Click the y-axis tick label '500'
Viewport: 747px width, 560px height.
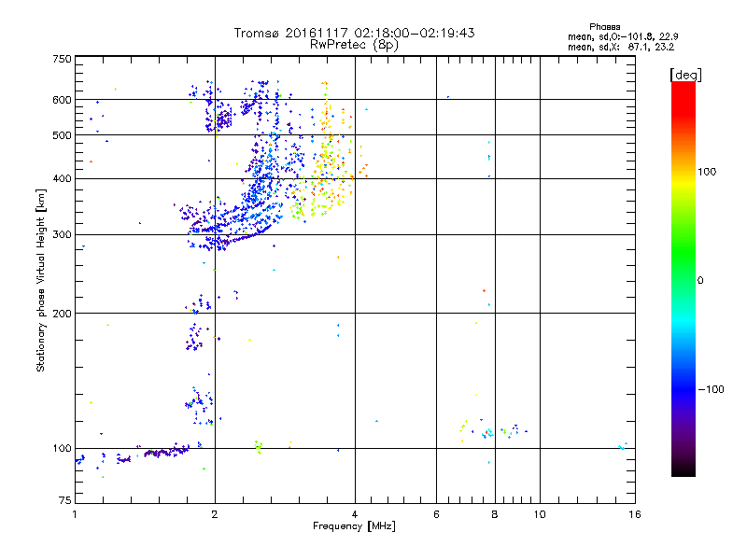62,135
